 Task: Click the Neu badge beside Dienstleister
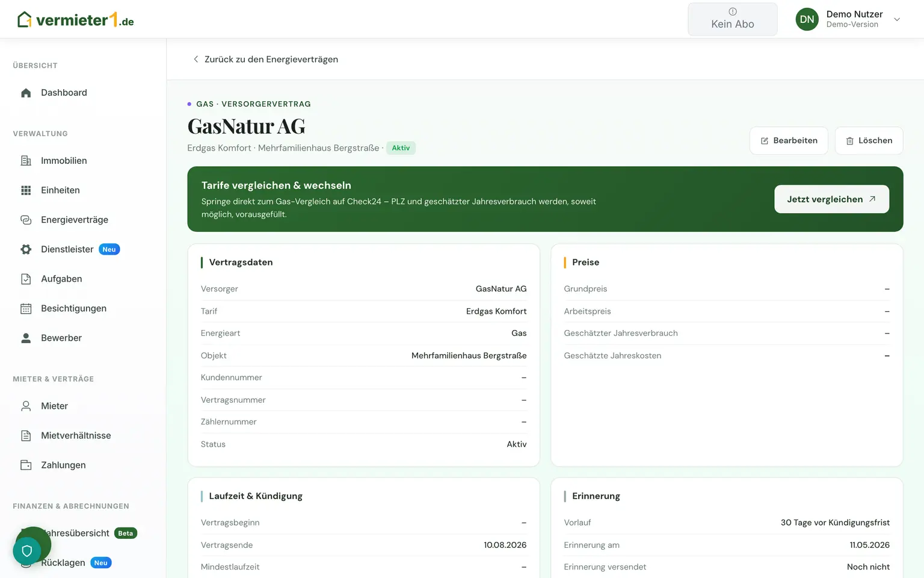click(109, 249)
